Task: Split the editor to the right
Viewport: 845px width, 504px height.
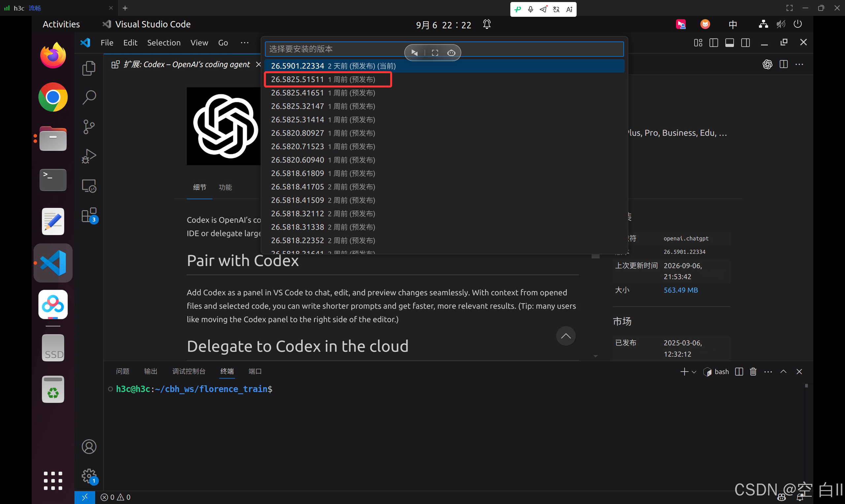Action: pos(784,64)
